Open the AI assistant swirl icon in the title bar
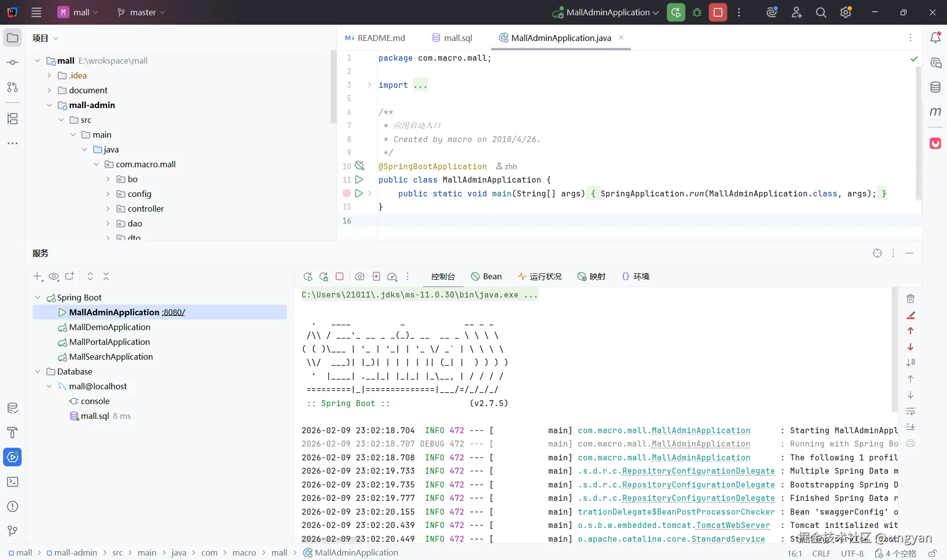This screenshot has width=947, height=560. (x=772, y=12)
